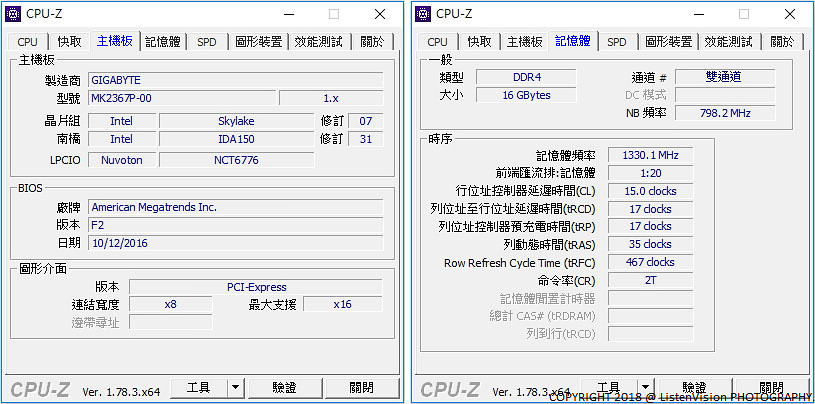Close the left CPU-Z window
Viewport: 815px width, 404px height.
380,14
